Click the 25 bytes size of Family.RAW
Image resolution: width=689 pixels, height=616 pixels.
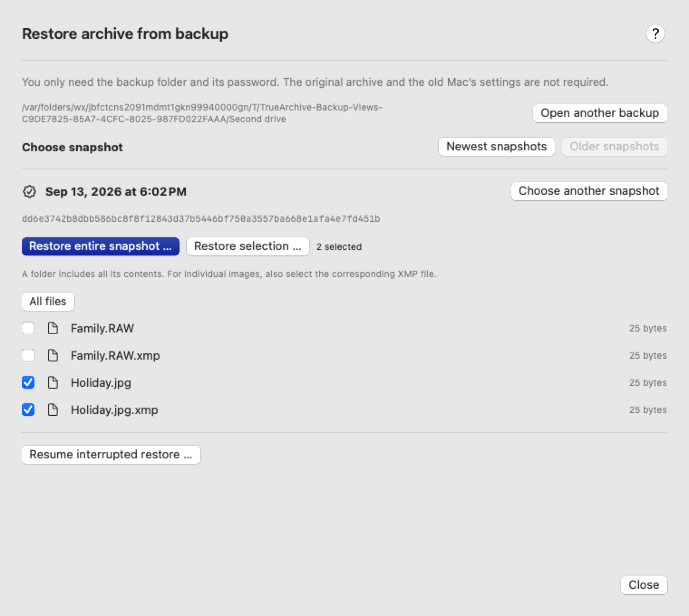click(x=648, y=328)
